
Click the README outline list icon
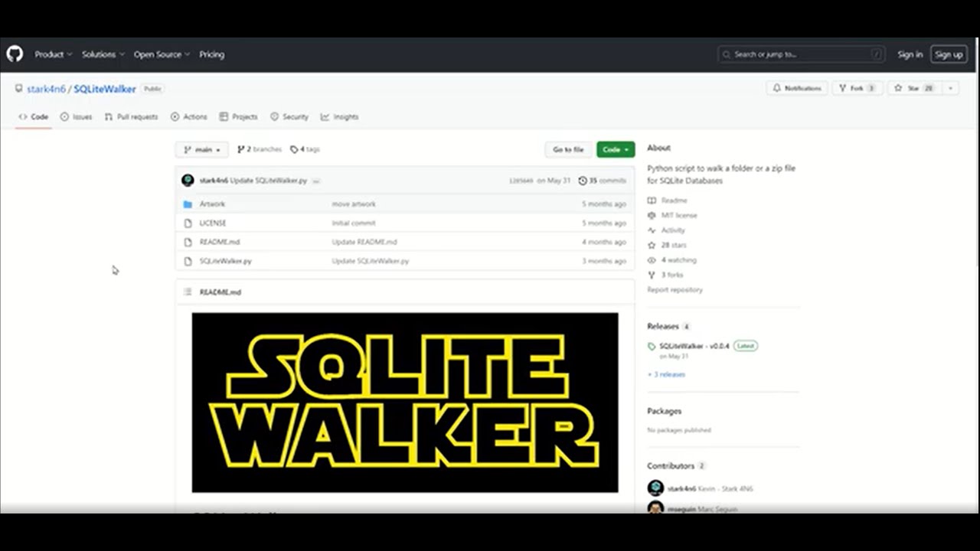pos(188,292)
